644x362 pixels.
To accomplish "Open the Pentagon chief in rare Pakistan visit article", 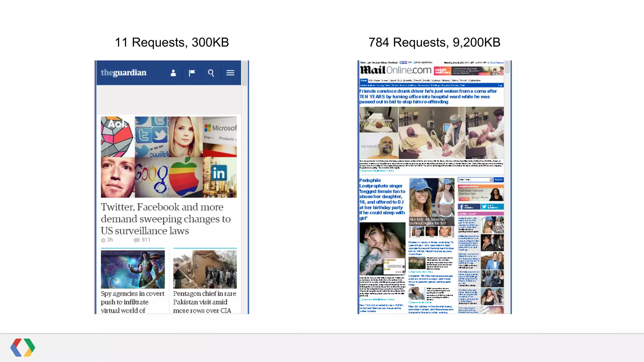I will (205, 302).
